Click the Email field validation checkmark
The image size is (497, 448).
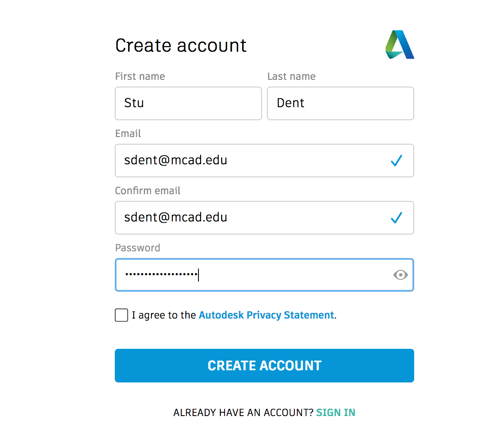[x=396, y=161]
